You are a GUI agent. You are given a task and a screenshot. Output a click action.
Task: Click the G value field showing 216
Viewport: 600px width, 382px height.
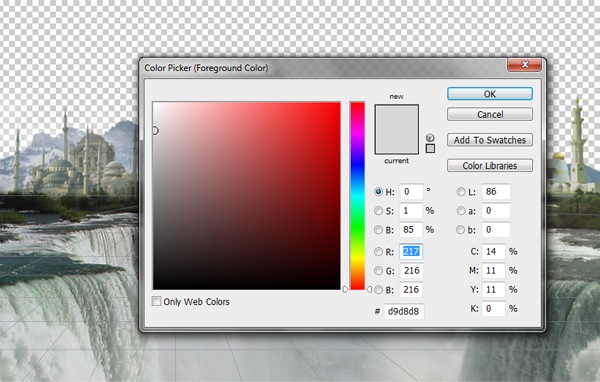point(411,271)
